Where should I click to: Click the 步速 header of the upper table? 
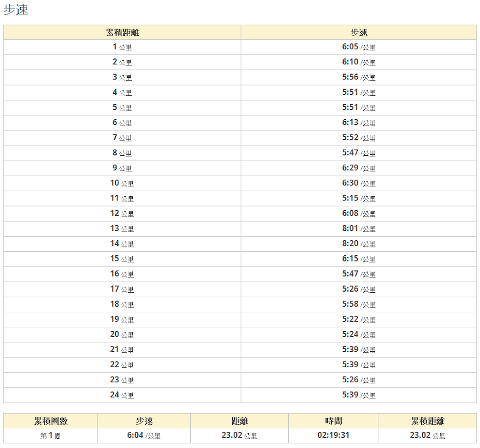point(359,33)
